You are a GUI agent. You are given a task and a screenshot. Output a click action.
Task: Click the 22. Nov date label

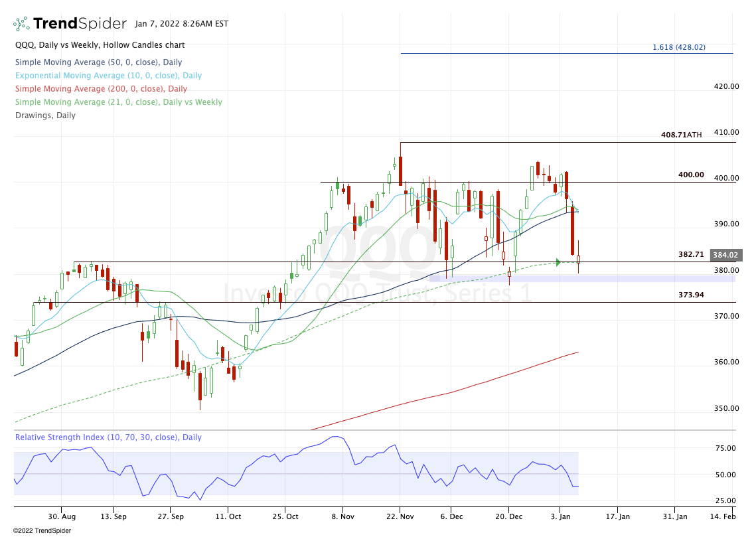click(x=400, y=516)
